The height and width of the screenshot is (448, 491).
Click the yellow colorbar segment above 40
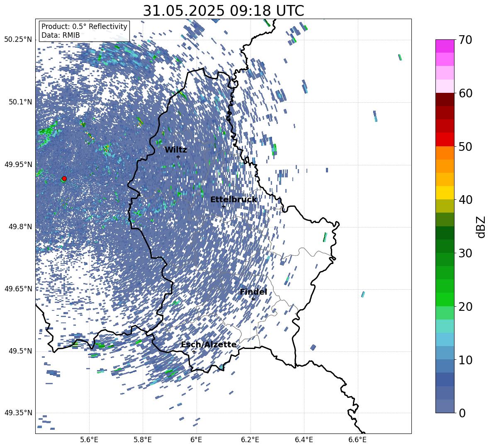pyautogui.click(x=445, y=193)
